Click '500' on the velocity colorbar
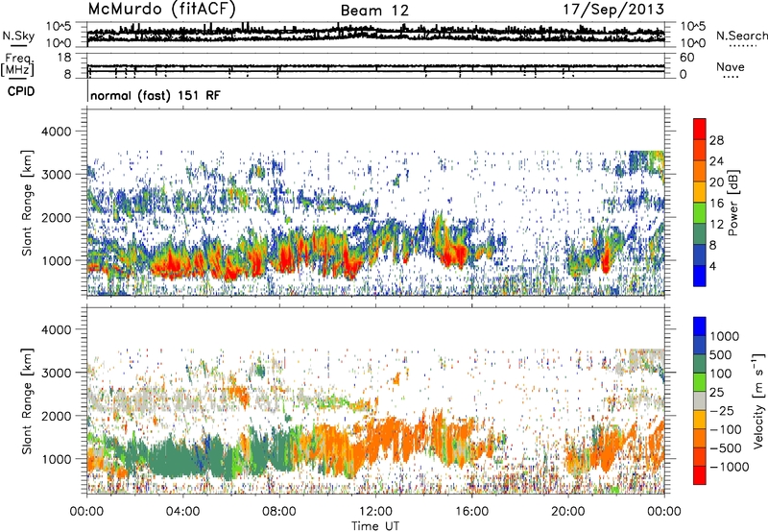 pyautogui.click(x=721, y=355)
